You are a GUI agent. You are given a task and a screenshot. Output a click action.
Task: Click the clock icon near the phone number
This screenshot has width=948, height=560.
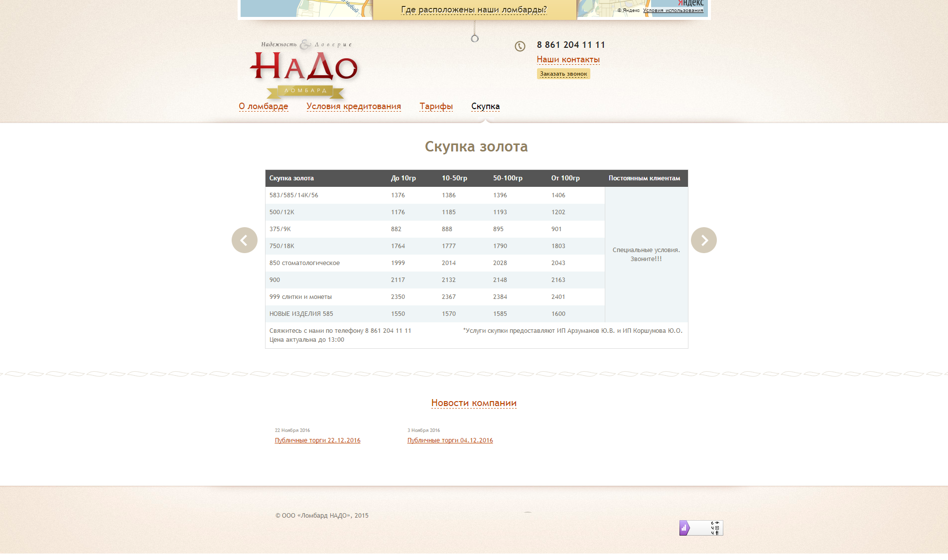point(520,46)
